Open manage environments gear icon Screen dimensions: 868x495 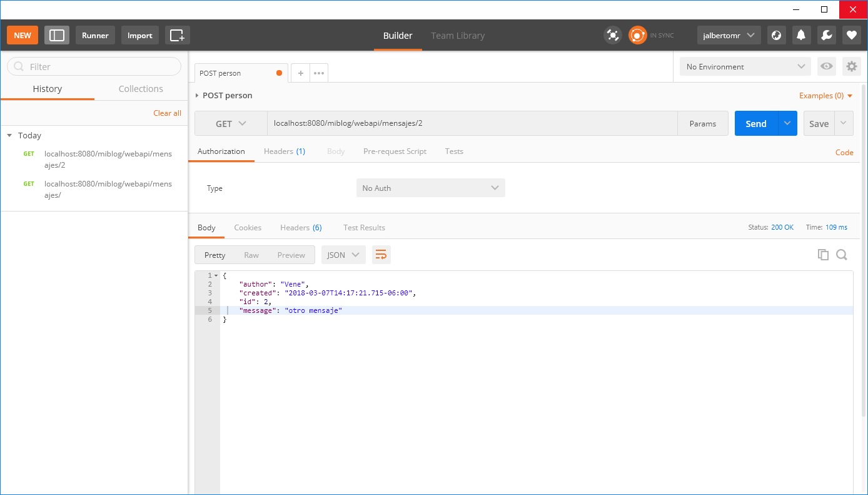[x=851, y=66]
